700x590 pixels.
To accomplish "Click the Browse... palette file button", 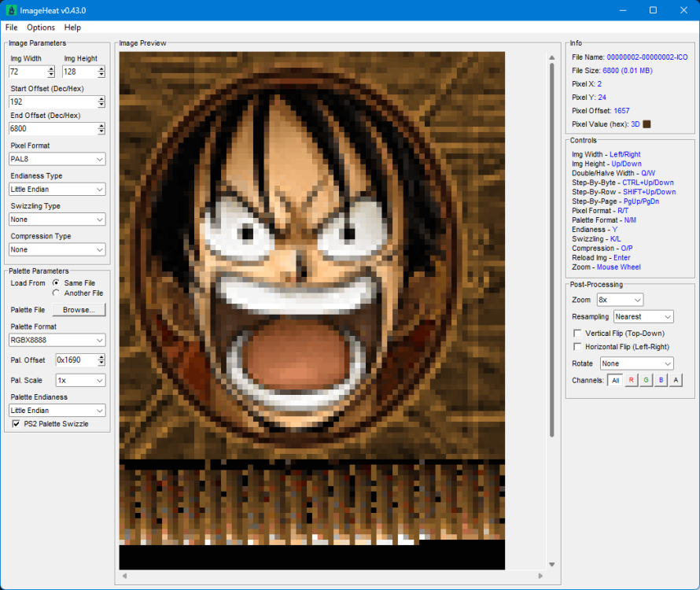I will tap(79, 309).
